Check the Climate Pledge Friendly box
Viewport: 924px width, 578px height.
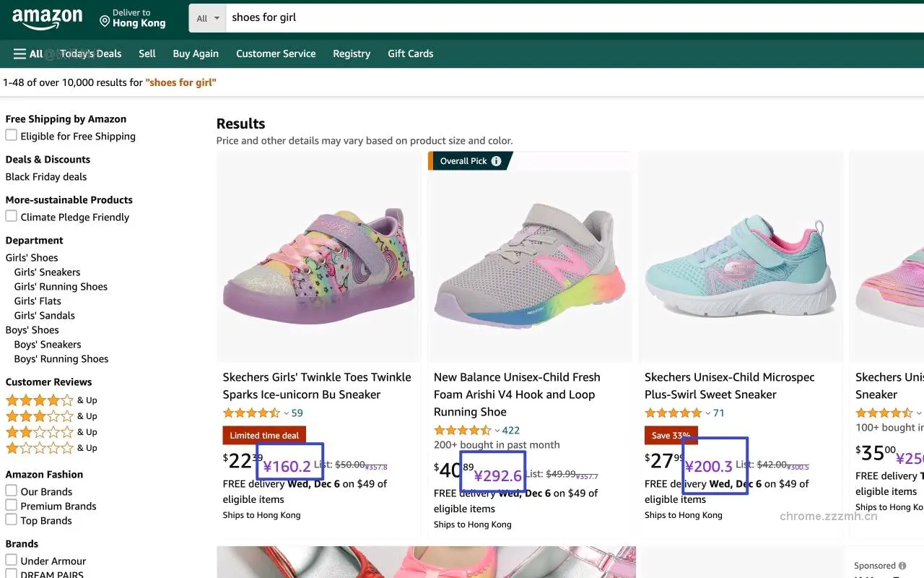pos(12,217)
